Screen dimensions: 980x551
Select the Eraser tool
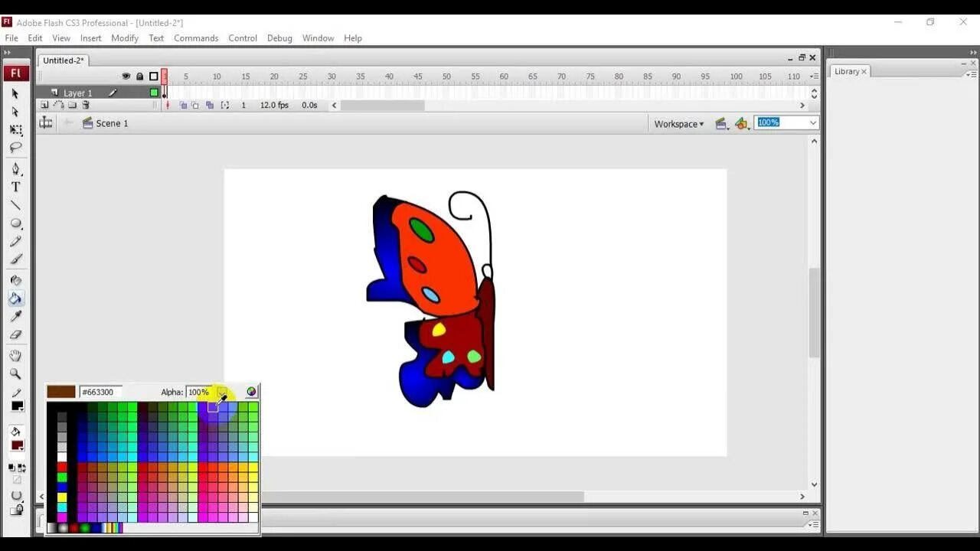click(15, 334)
